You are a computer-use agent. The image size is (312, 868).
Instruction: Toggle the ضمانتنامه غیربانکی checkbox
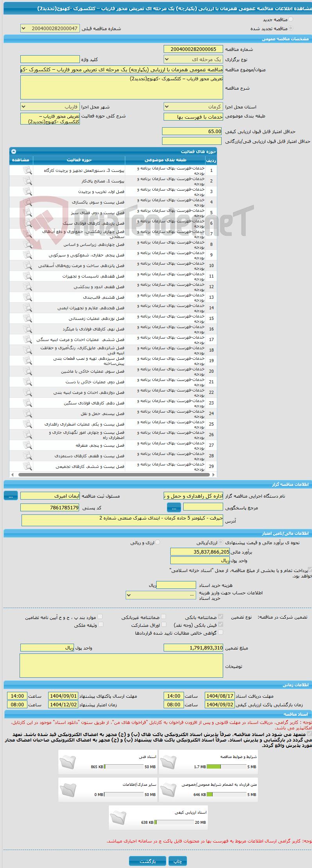click(x=163, y=617)
